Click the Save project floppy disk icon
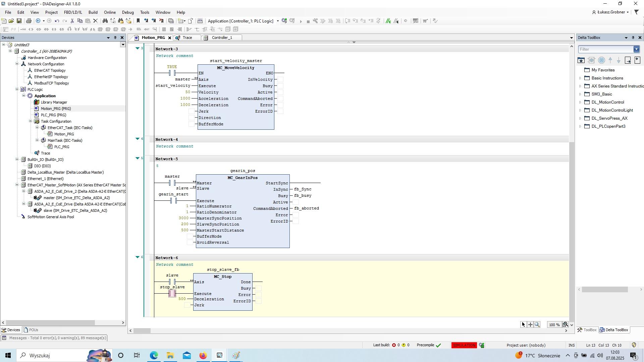The width and height of the screenshot is (644, 362). click(19, 21)
